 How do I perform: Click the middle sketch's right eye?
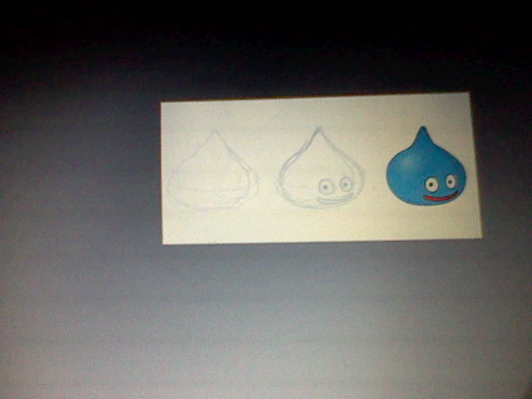coord(343,185)
